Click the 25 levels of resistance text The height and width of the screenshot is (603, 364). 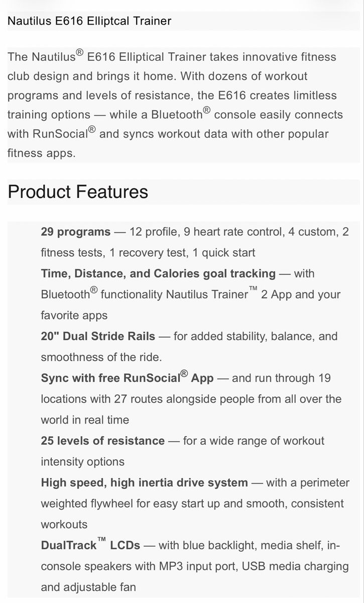103,441
